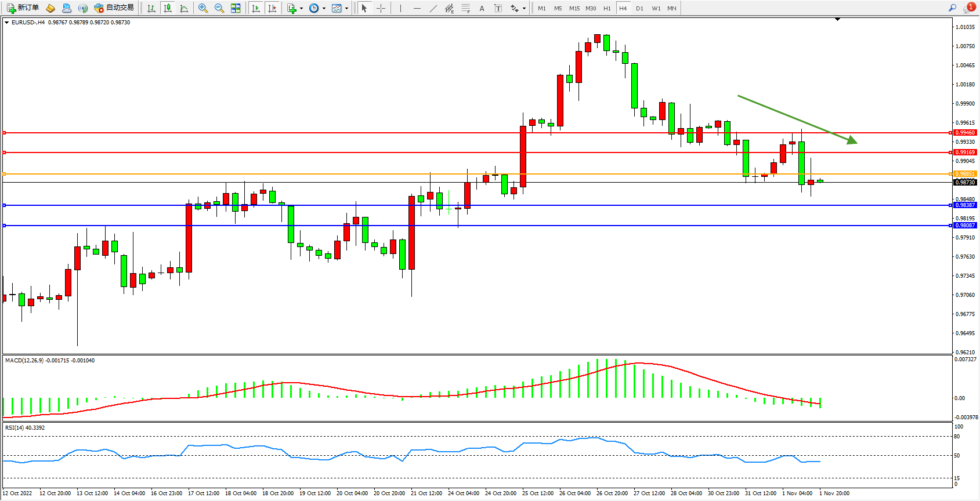Expand the chart templates dropdown arrow

click(x=346, y=8)
